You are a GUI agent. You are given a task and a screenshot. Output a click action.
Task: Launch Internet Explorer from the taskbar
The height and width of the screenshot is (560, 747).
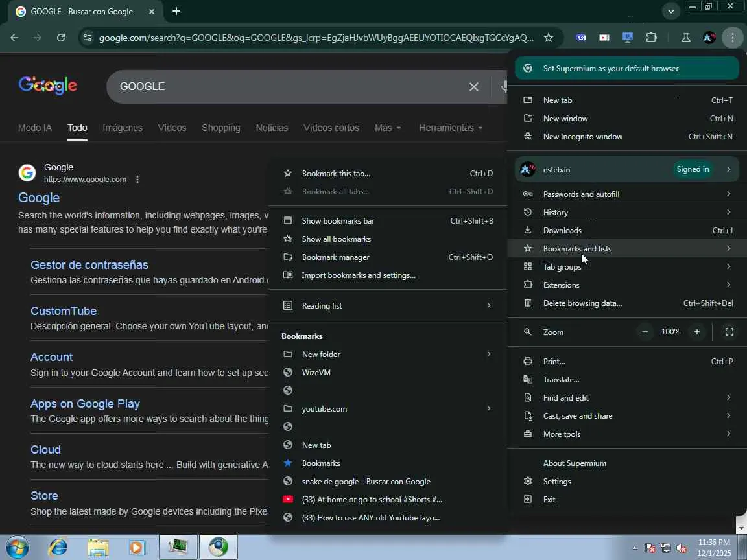coord(58,547)
